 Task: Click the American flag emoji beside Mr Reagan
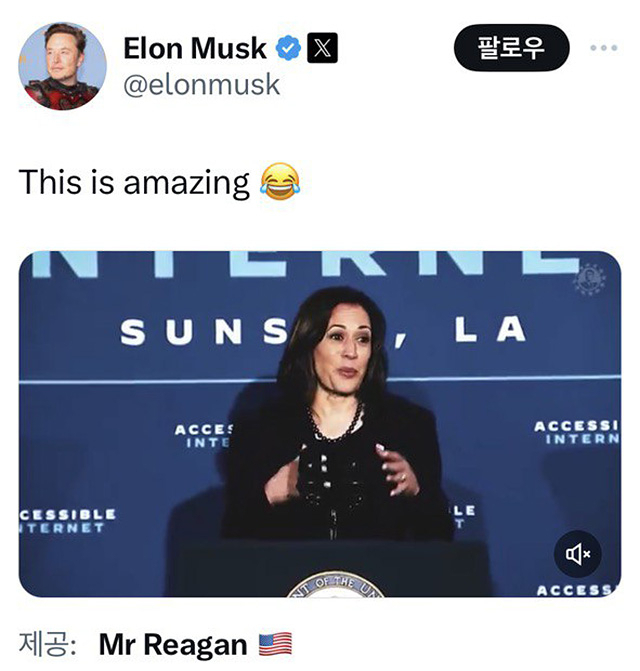276,644
